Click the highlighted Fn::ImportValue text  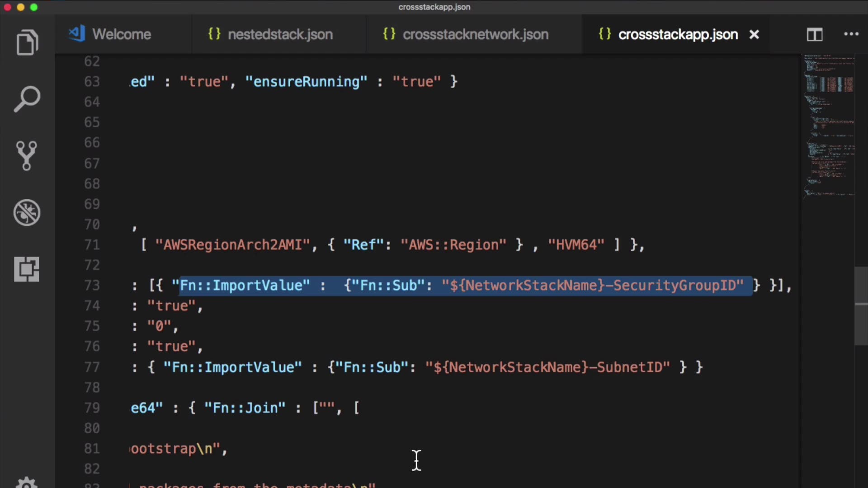[245, 286]
